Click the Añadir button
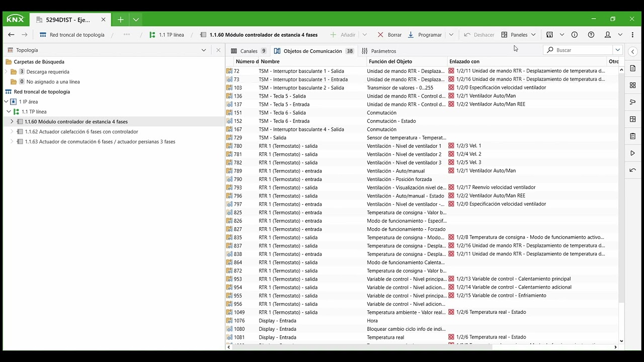Screen dimensions: 644x362 tap(343, 35)
